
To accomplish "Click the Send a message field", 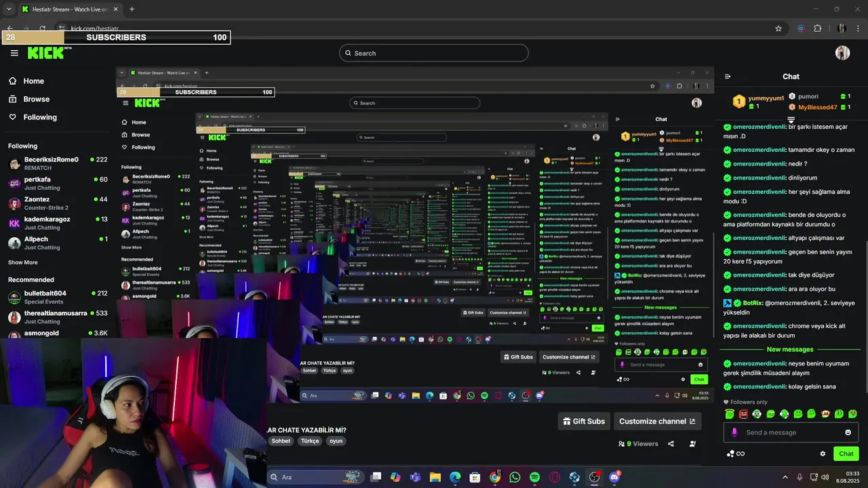I will pyautogui.click(x=791, y=432).
